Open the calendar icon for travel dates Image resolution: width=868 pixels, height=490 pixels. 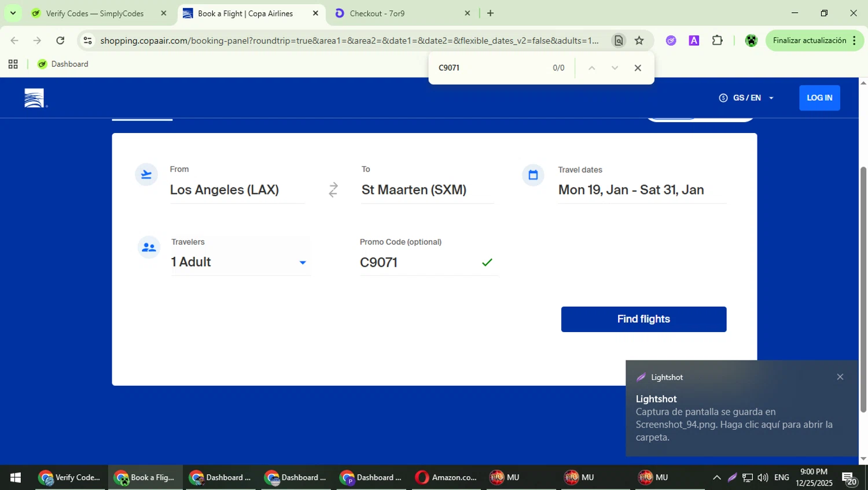pyautogui.click(x=533, y=175)
